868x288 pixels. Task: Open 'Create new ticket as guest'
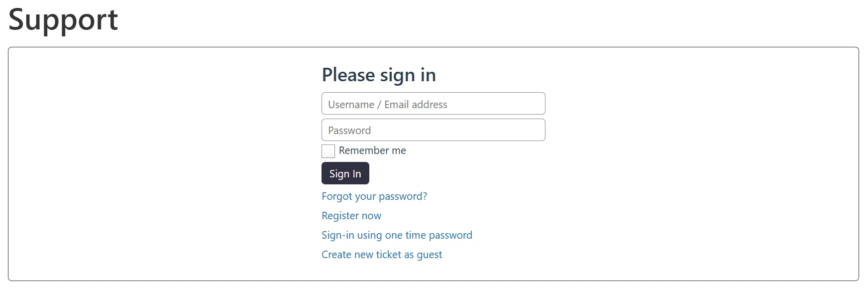coord(382,255)
